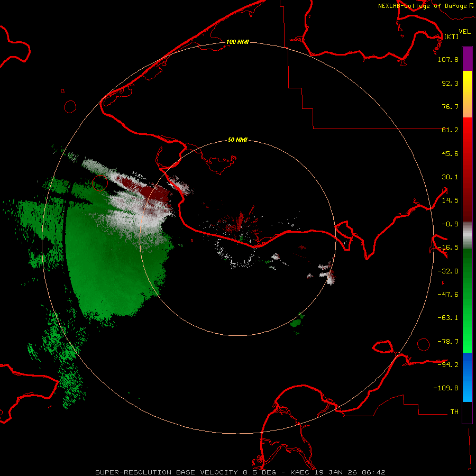This screenshot has height=476, width=476.
Task: Pick the green inbound segment of the velocity scale
Action: coord(467,300)
